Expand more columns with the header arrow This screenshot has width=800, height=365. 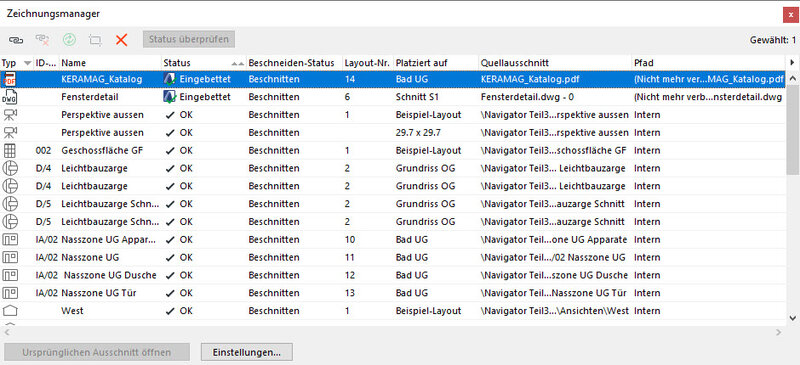click(x=792, y=63)
